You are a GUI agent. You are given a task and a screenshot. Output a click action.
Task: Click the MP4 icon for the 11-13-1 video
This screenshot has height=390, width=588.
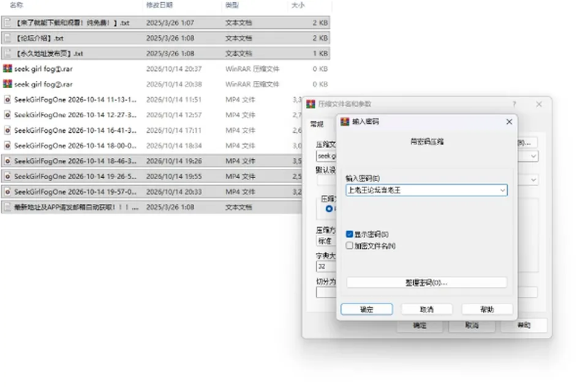(7, 99)
